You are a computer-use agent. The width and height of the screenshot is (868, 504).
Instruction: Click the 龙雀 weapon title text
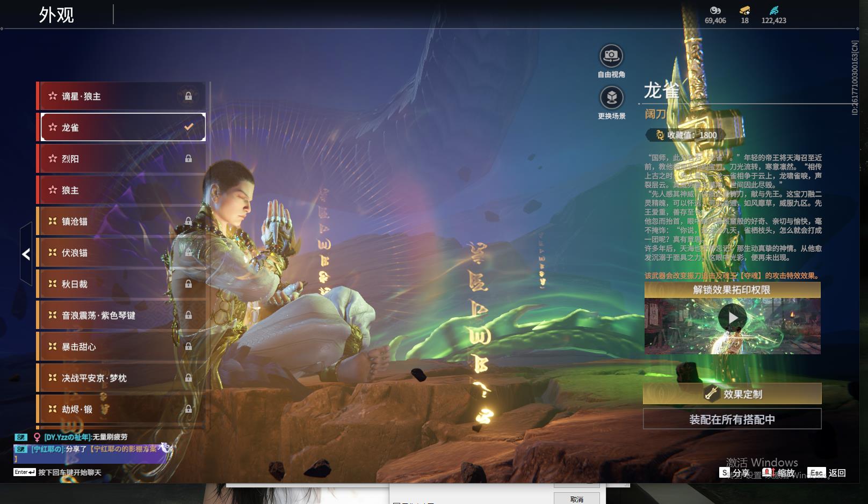(x=661, y=90)
